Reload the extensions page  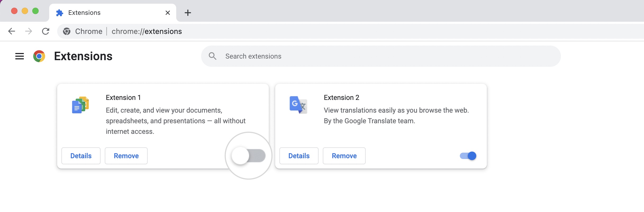click(46, 31)
